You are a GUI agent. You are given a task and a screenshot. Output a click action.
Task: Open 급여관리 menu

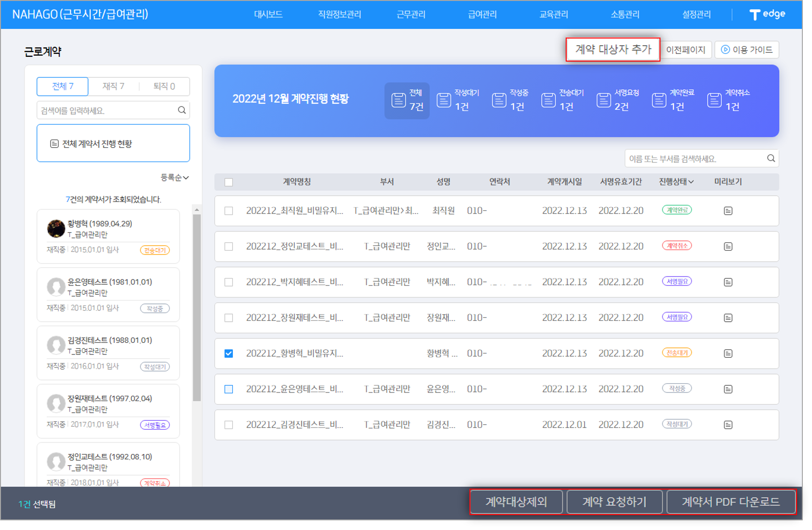coord(482,14)
